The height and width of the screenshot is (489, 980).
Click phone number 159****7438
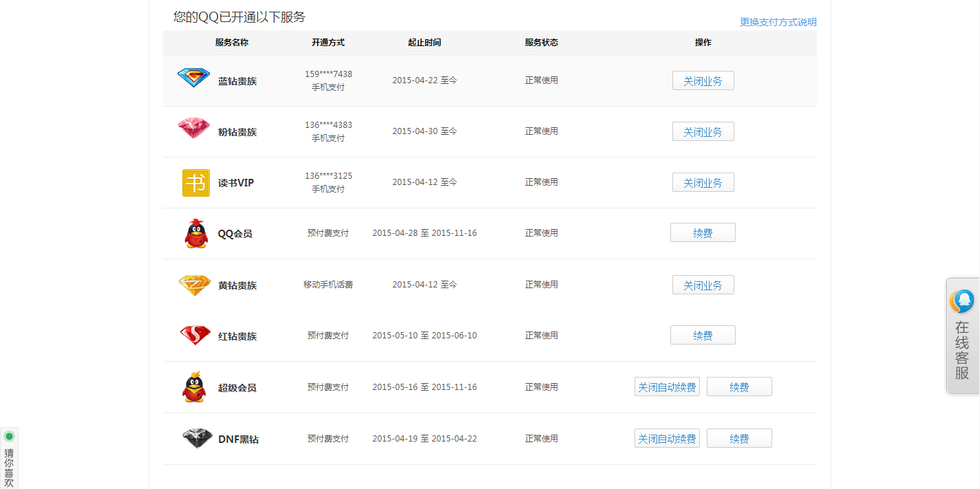click(328, 74)
